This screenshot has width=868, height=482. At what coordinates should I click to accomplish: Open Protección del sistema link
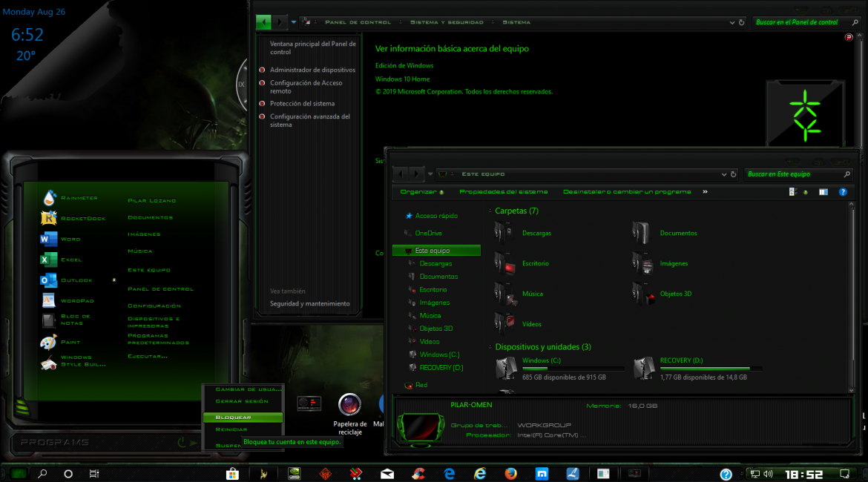302,104
